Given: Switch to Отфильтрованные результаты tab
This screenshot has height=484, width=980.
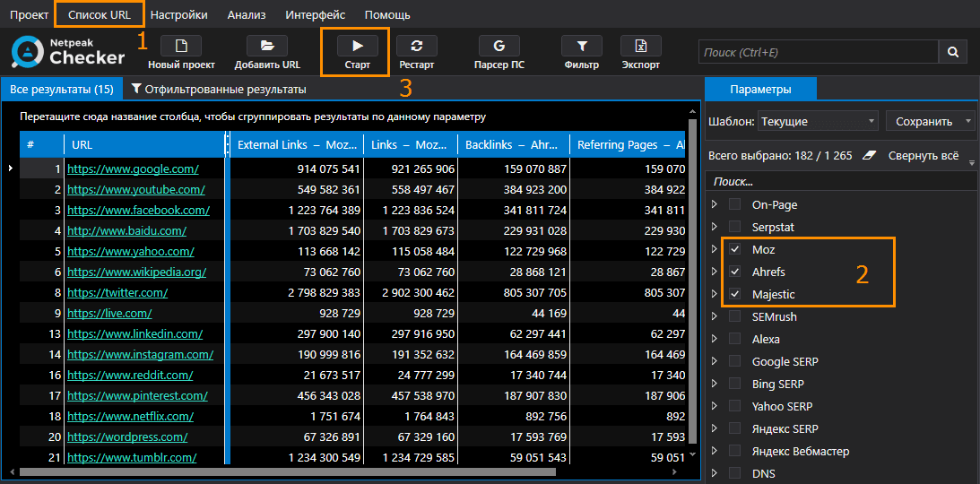Looking at the screenshot, I should pos(219,90).
